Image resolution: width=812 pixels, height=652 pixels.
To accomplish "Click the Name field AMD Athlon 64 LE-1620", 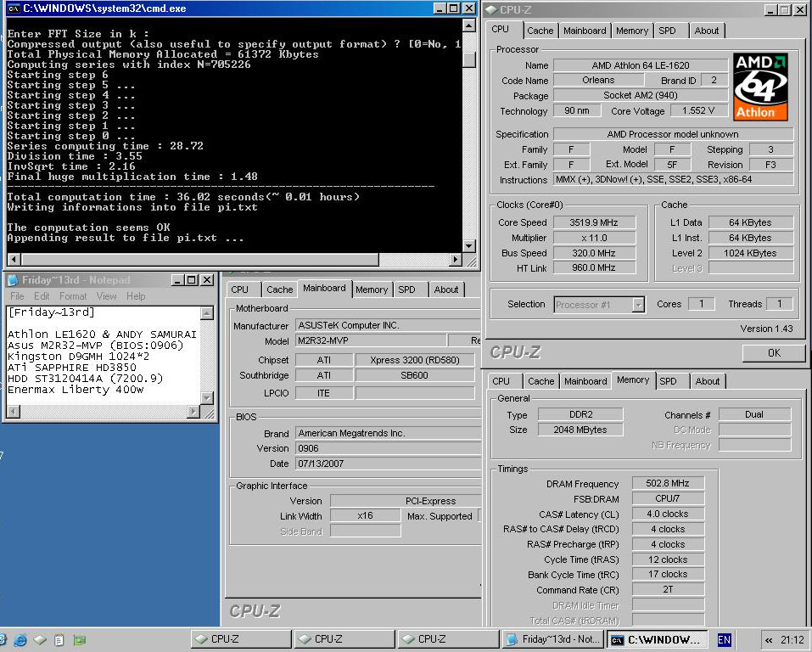I will click(x=640, y=65).
